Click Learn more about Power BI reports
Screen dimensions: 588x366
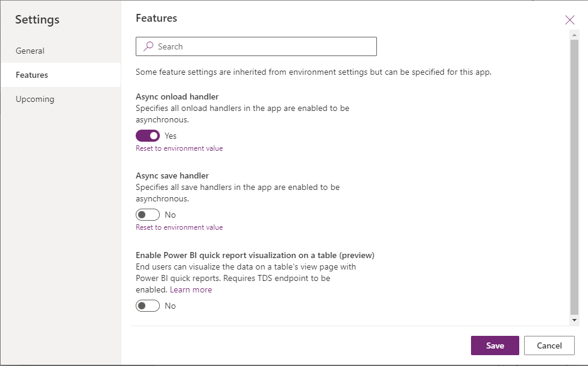coord(191,289)
